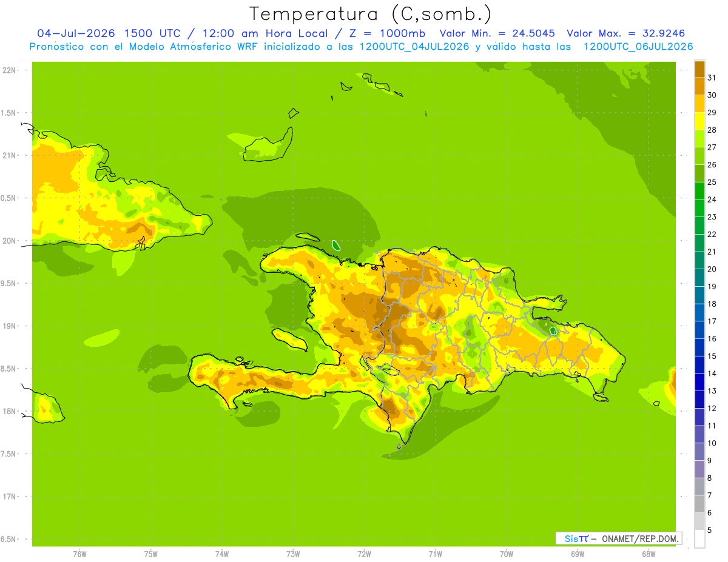Click the '69W' longitude label
This screenshot has width=728, height=562.
[578, 554]
